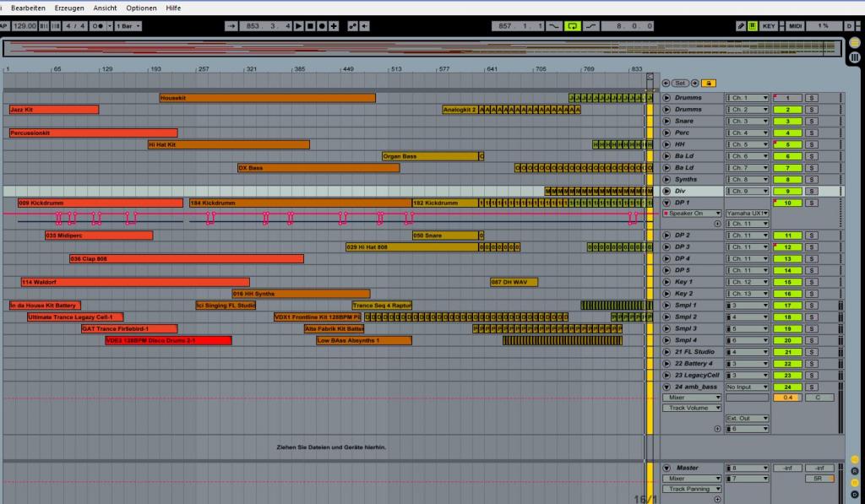Image resolution: width=865 pixels, height=504 pixels.
Task: Toggle track 17 Smpl 1 activator
Action: [787, 306]
